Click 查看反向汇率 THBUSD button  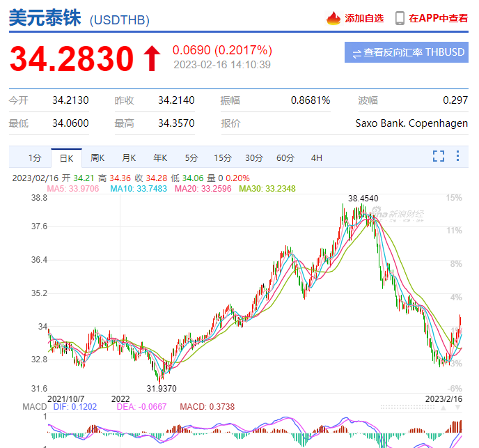tap(407, 53)
